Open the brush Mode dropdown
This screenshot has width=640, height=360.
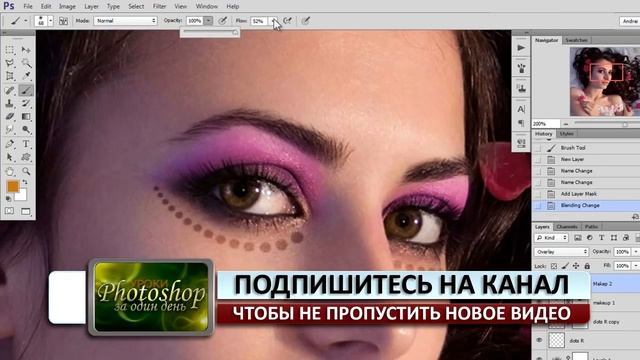125,21
